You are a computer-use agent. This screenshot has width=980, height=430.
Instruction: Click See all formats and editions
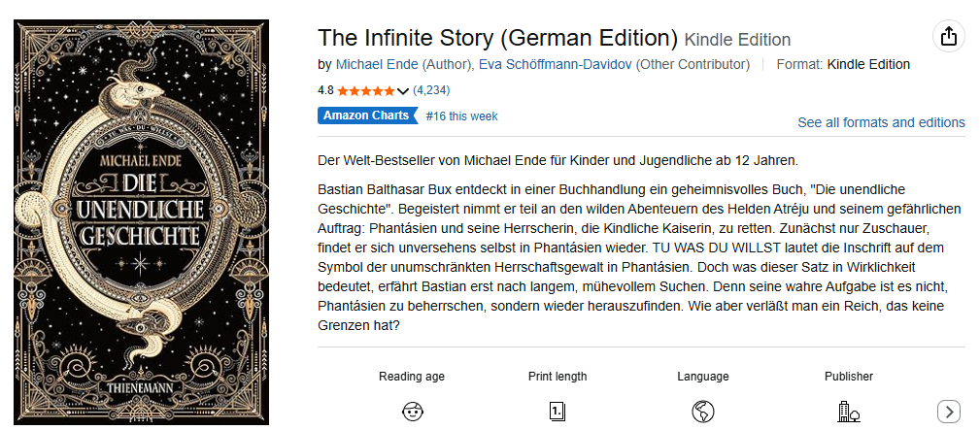(881, 122)
